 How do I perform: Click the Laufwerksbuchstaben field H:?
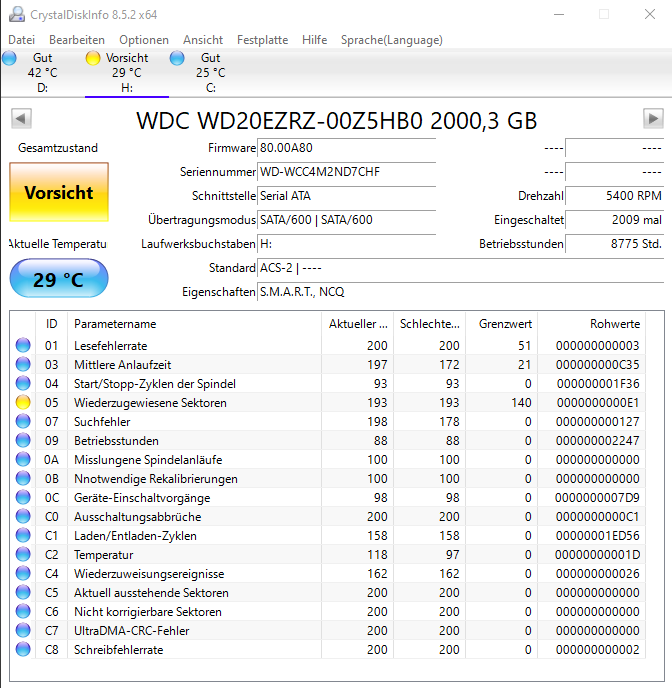(x=347, y=244)
